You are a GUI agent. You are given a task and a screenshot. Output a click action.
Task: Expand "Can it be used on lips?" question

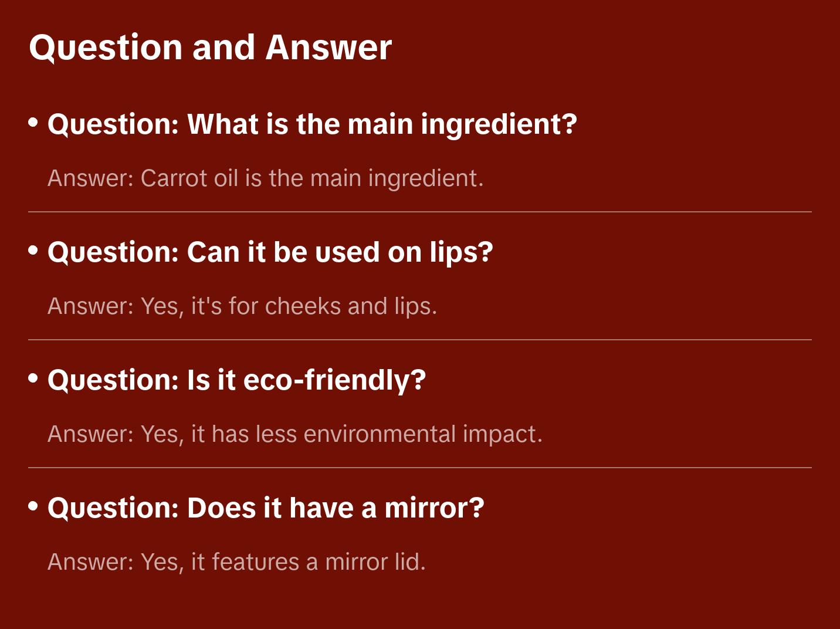[270, 252]
